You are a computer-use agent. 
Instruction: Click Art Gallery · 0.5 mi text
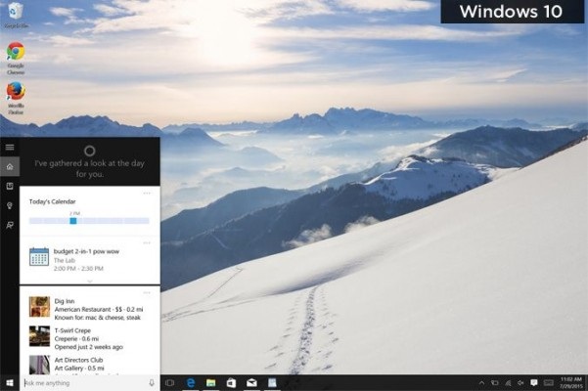[x=79, y=369]
